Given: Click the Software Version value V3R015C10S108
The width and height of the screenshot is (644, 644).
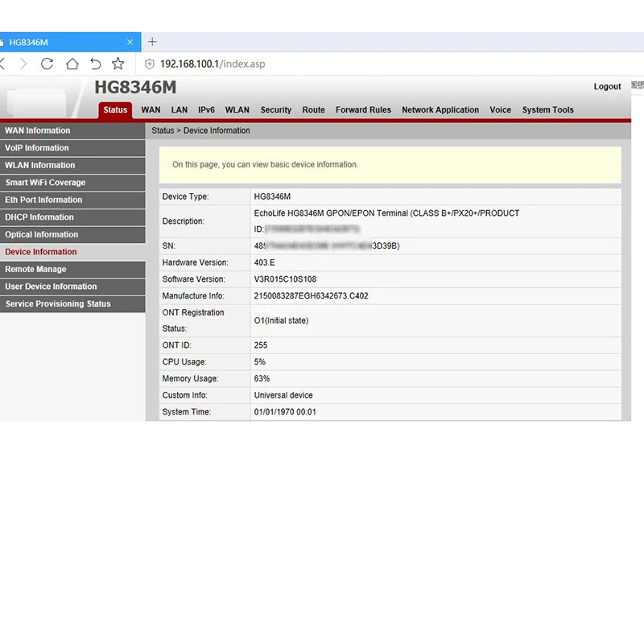Looking at the screenshot, I should tap(285, 279).
